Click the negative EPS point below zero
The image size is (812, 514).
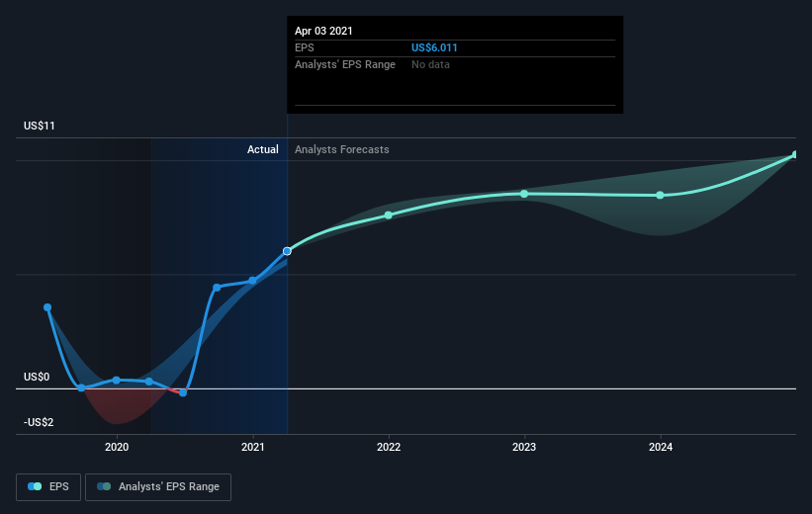183,392
